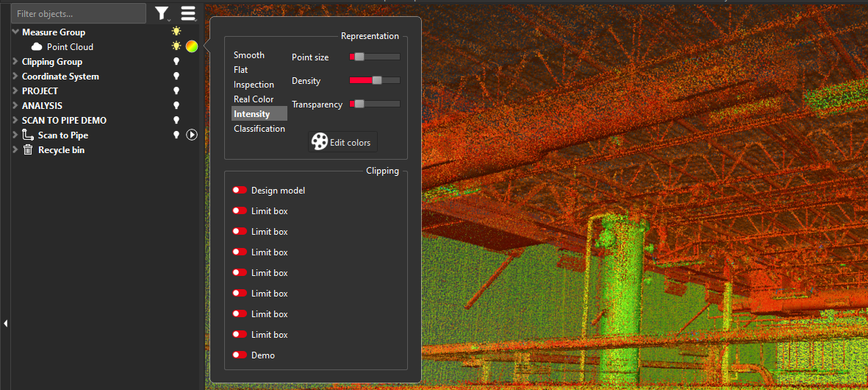Click the Point Cloud cloud icon

(37, 47)
